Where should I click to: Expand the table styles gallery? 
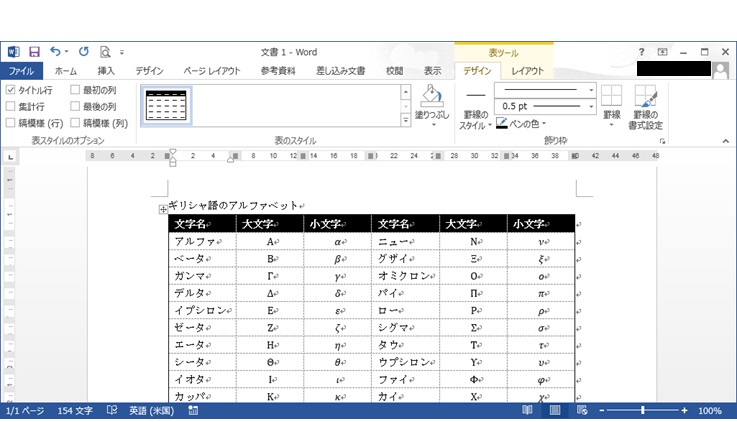click(406, 120)
